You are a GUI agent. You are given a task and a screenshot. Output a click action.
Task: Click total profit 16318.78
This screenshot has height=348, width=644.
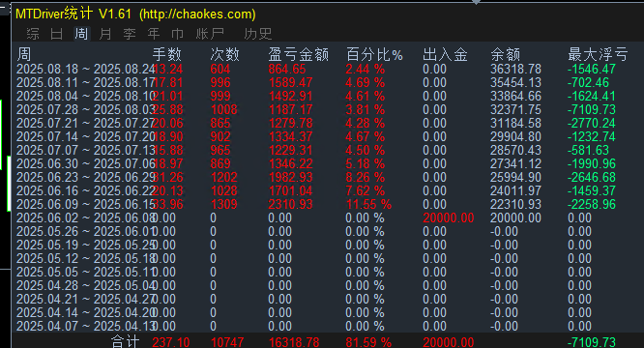coord(294,342)
